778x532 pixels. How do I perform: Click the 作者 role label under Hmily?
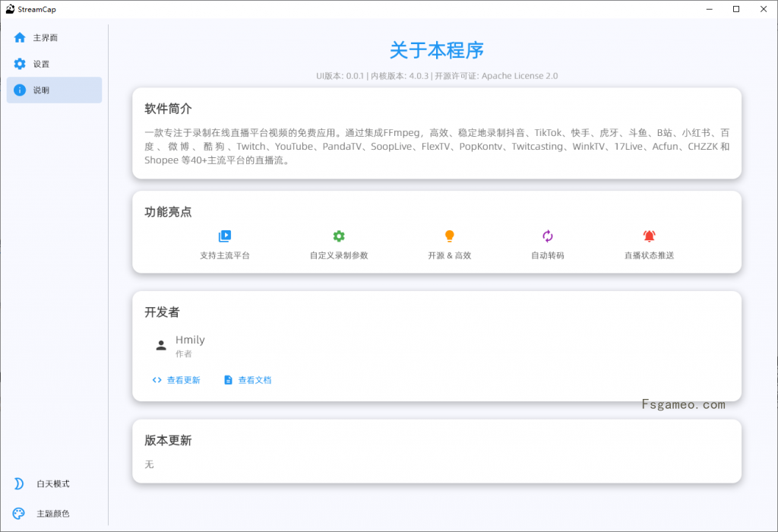tap(184, 354)
